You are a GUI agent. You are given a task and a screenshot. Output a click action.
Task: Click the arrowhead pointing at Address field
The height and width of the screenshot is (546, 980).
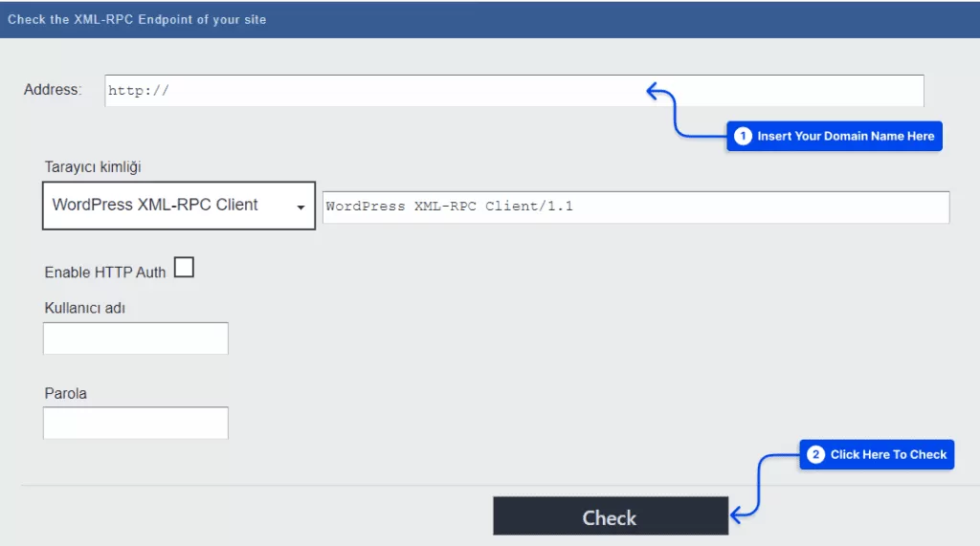coord(653,92)
